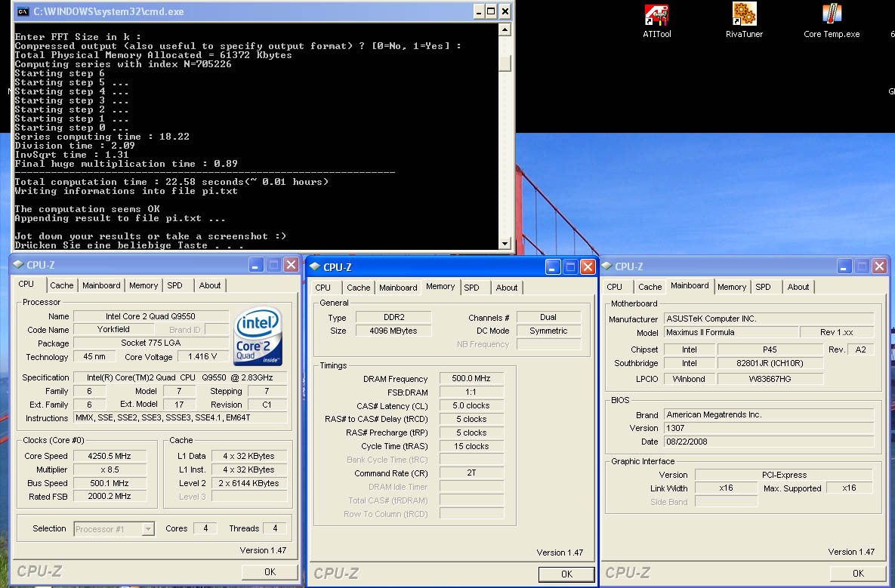Click OK in the left CPU-Z window

(270, 572)
